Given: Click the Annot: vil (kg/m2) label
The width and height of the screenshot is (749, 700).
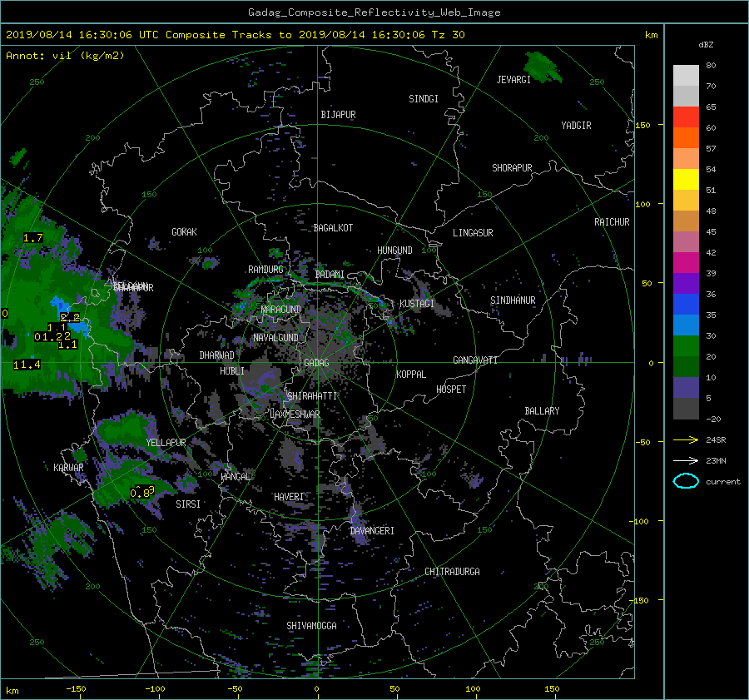Looking at the screenshot, I should coord(65,56).
